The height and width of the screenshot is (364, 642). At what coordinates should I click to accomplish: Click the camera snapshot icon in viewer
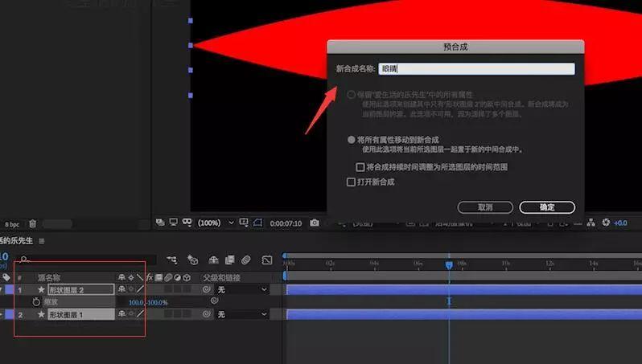point(315,223)
